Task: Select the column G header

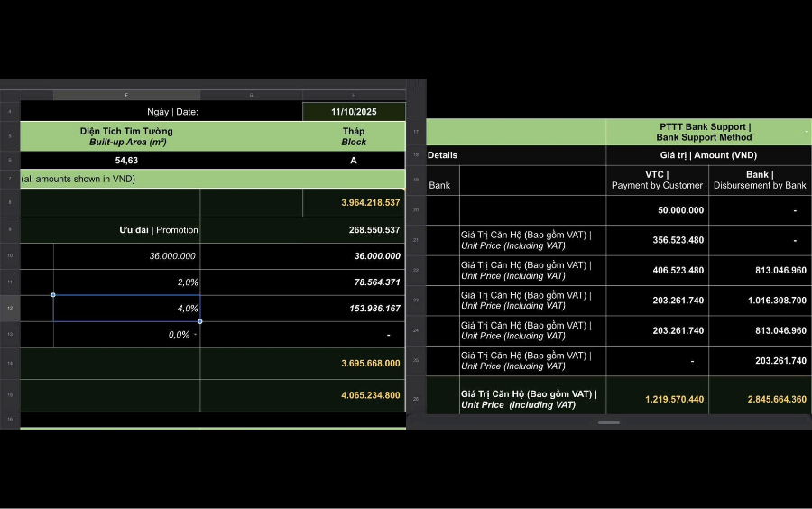Action: (251, 95)
